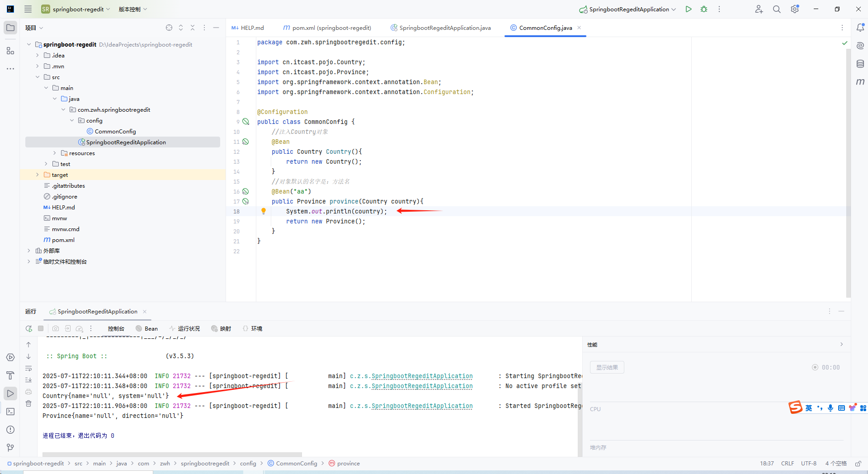Image resolution: width=868 pixels, height=474 pixels.
Task: Open the Settings gear icon
Action: pos(794,9)
